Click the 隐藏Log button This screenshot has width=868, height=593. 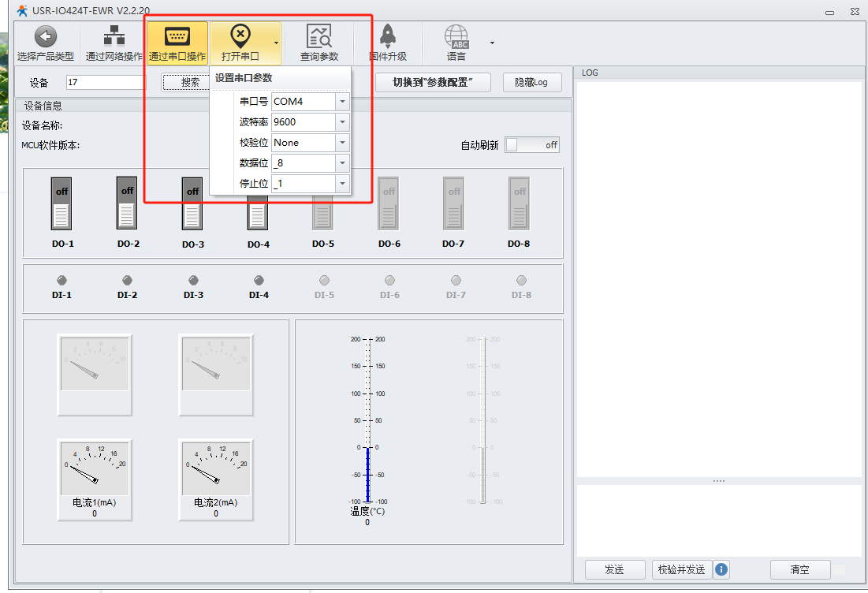pos(531,82)
